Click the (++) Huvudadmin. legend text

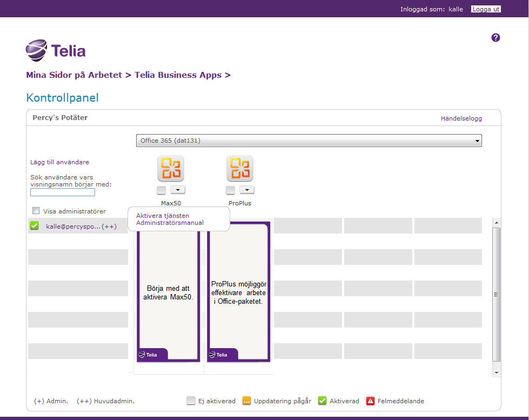pyautogui.click(x=105, y=401)
